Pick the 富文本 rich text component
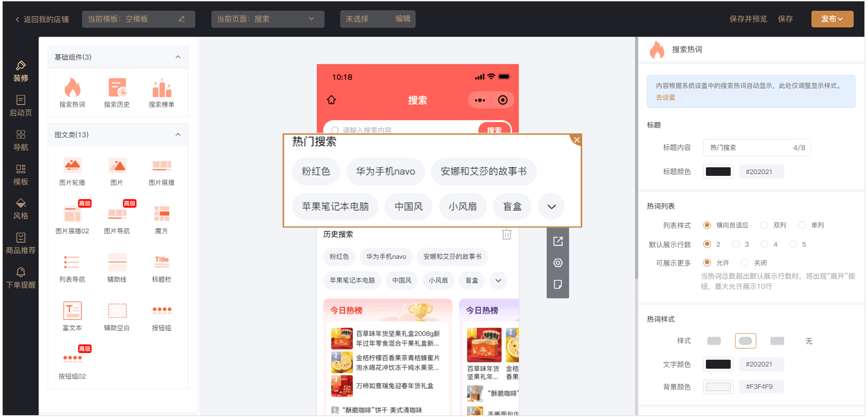The image size is (868, 417). [72, 311]
